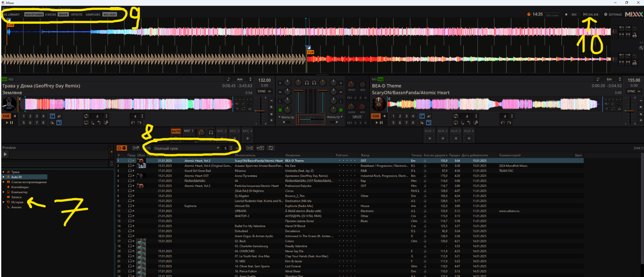Expand the Компьютер tree node

point(3,192)
